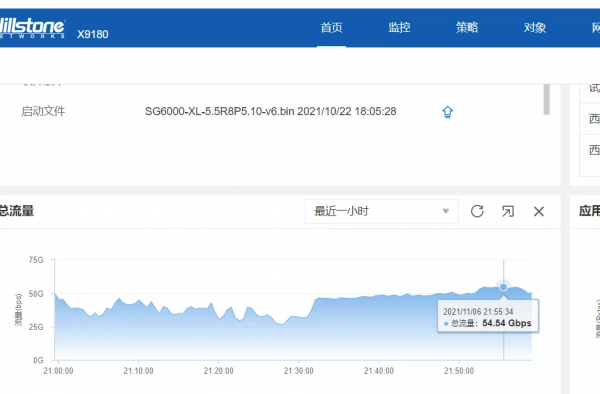Image resolution: width=600 pixels, height=394 pixels.
Task: Expand the 总流量 chart to full view
Action: pos(508,211)
